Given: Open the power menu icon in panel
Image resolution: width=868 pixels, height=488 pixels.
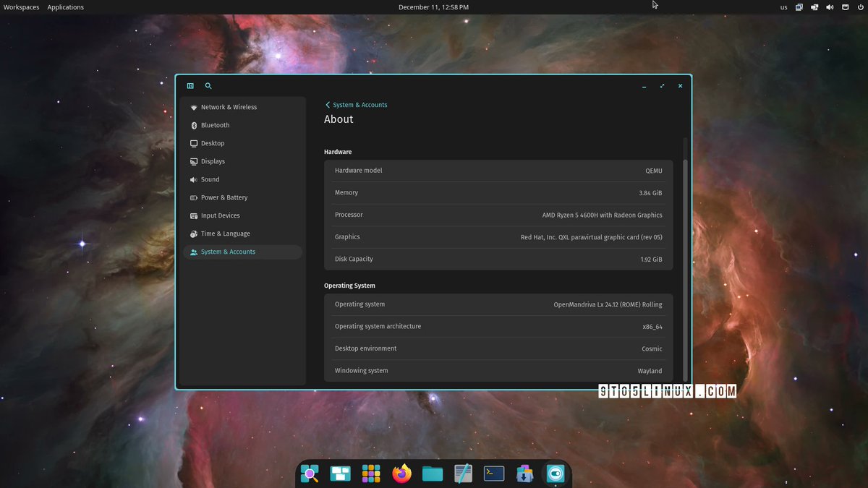Looking at the screenshot, I should (x=860, y=7).
